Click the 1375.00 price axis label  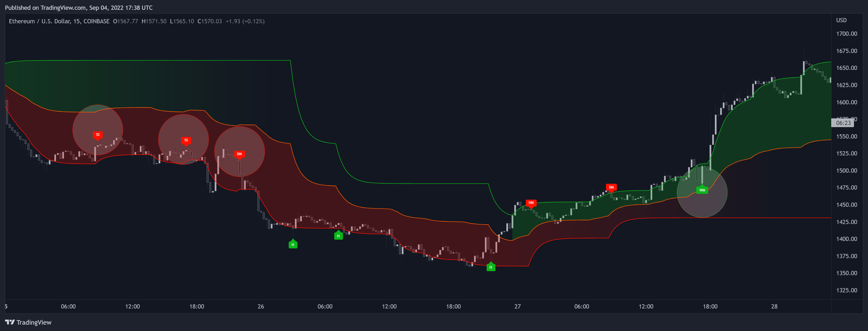click(847, 256)
